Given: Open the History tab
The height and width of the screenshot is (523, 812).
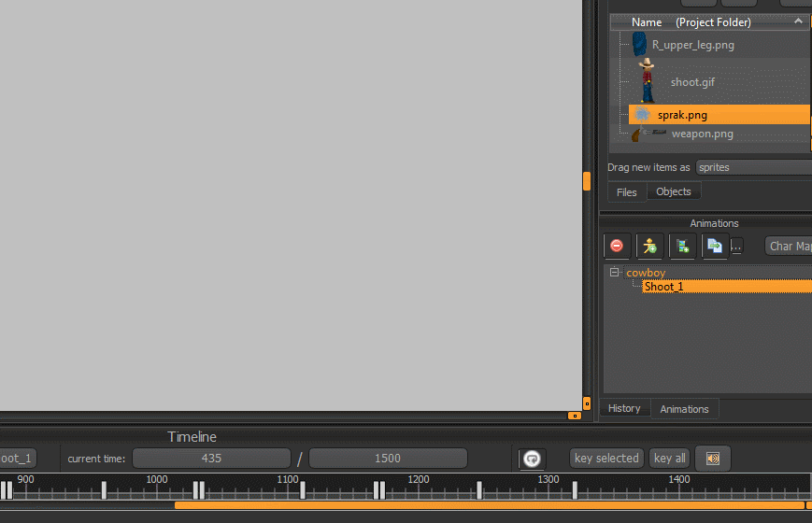Looking at the screenshot, I should click(x=624, y=408).
